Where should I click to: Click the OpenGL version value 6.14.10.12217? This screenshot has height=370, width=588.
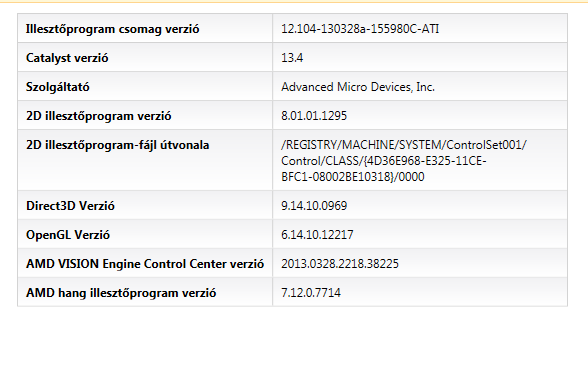pos(317,235)
